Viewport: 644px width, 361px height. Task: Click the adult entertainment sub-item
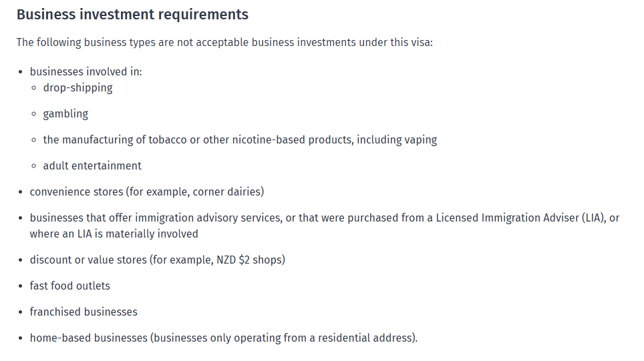click(x=92, y=165)
